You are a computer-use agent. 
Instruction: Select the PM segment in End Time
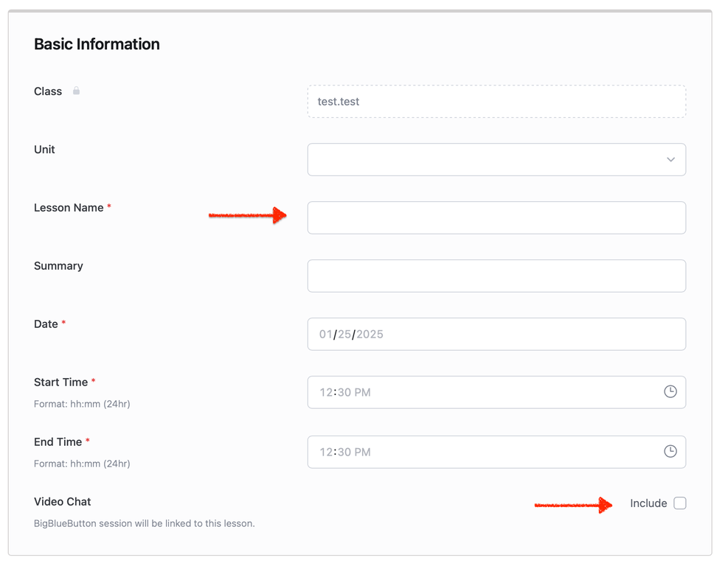click(362, 452)
